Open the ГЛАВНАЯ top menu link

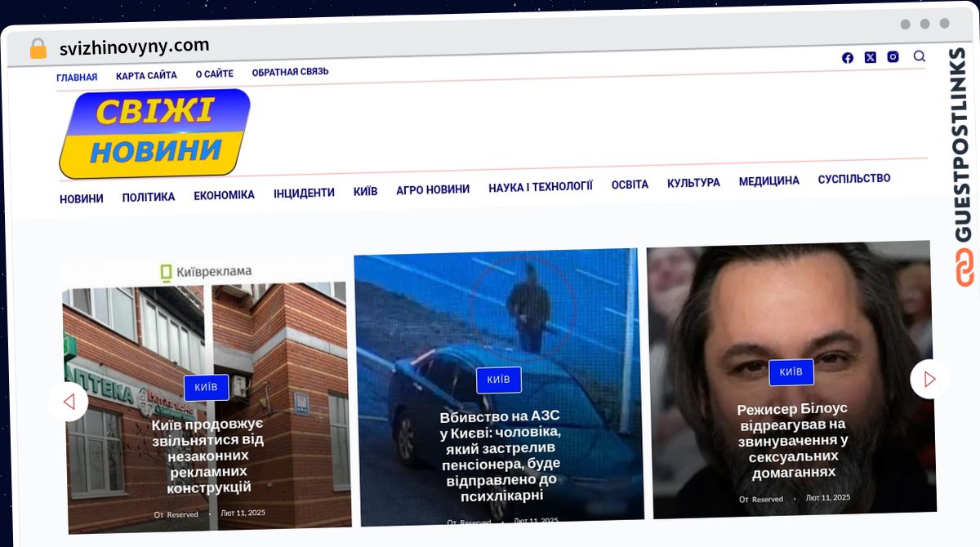tap(77, 78)
